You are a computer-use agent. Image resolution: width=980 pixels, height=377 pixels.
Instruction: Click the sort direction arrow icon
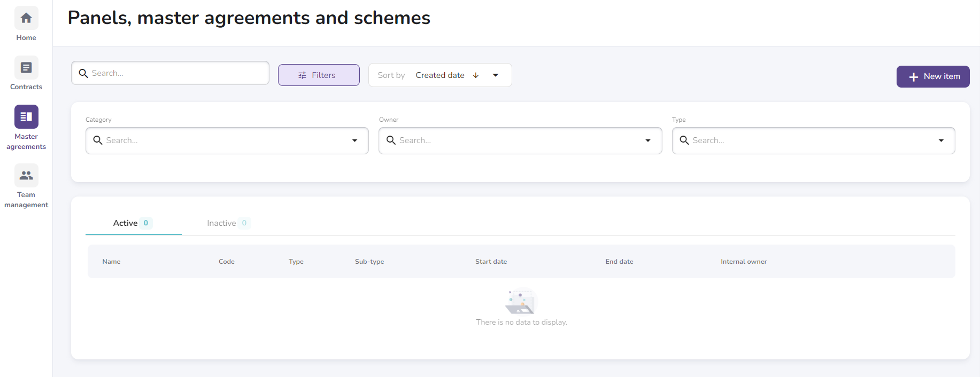pyautogui.click(x=476, y=75)
